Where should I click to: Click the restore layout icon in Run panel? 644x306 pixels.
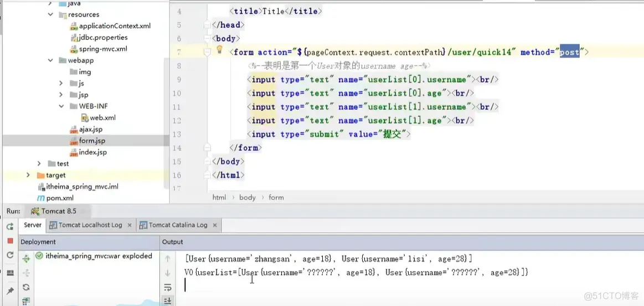(x=11, y=273)
